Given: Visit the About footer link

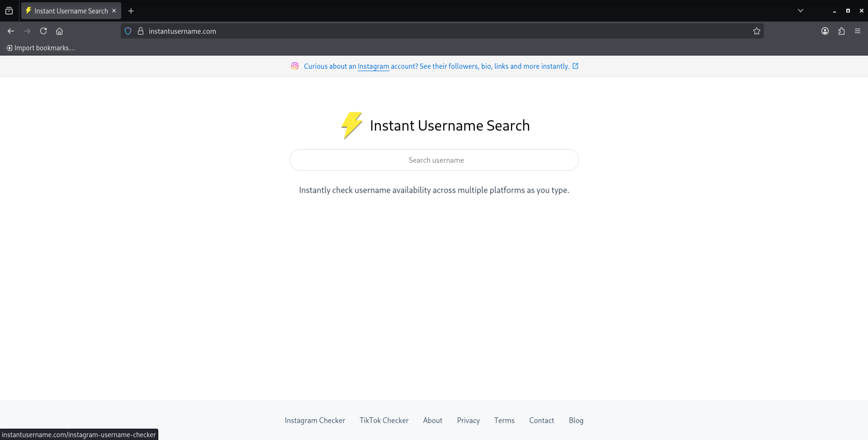Looking at the screenshot, I should [x=433, y=421].
